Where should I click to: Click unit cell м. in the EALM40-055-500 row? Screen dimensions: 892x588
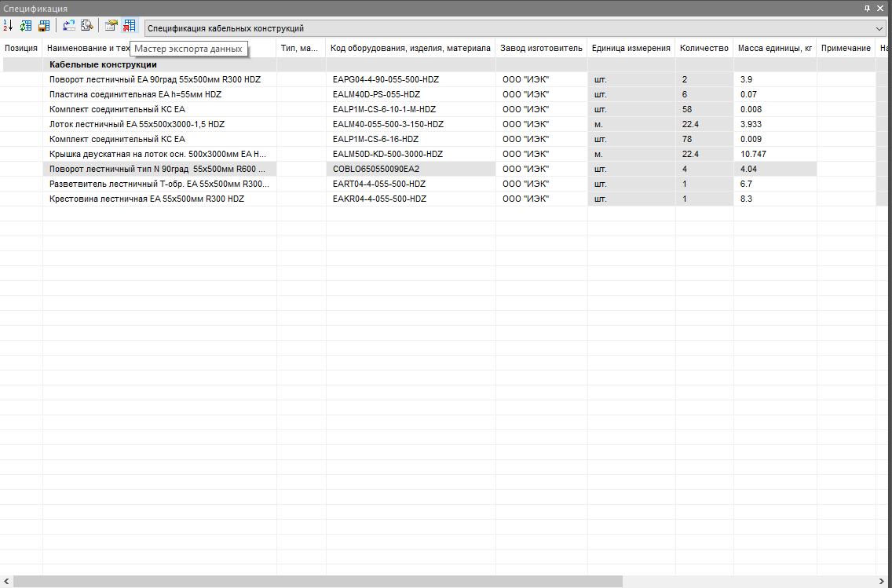631,124
